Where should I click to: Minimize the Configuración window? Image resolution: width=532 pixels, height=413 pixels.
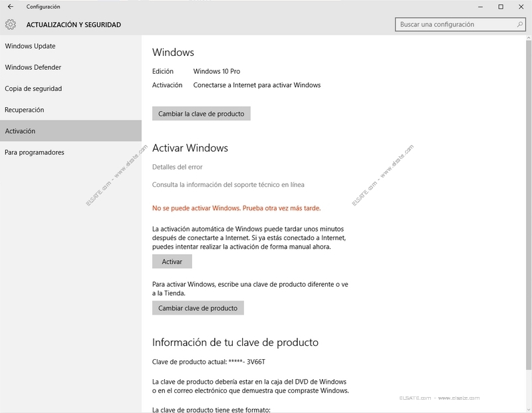pyautogui.click(x=480, y=7)
